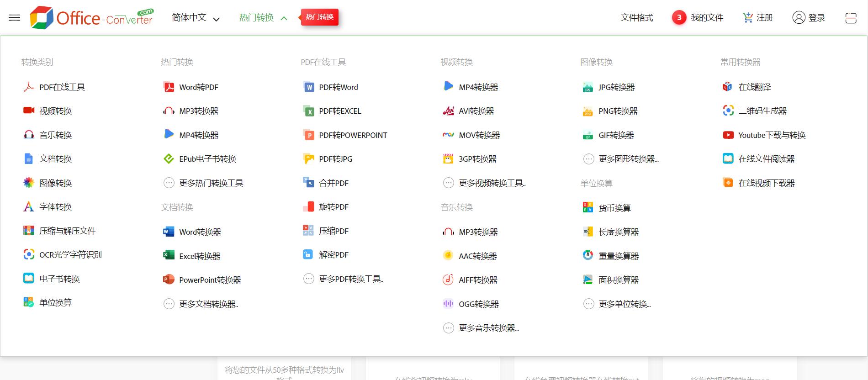Click the JPG转换器 icon
The image size is (868, 380).
(x=588, y=87)
